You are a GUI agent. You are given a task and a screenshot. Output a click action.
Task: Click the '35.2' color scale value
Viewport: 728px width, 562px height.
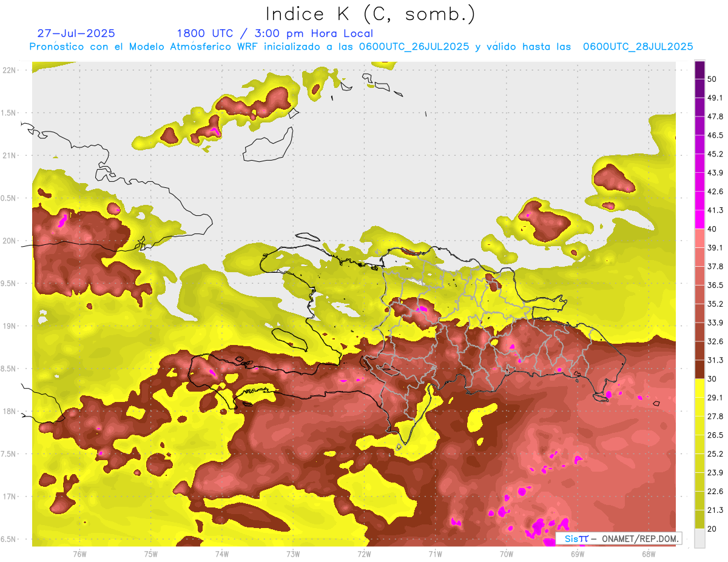pos(715,304)
